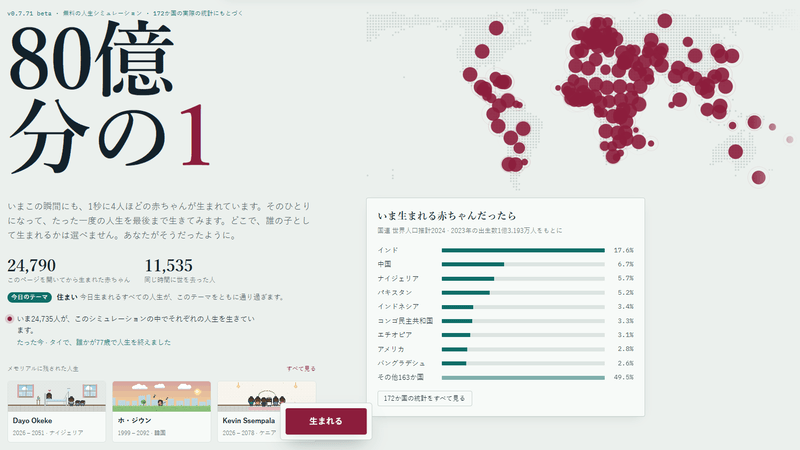Viewport: 800px width, 450px height.
Task: Click the red live indicator dot
Action: 10,319
